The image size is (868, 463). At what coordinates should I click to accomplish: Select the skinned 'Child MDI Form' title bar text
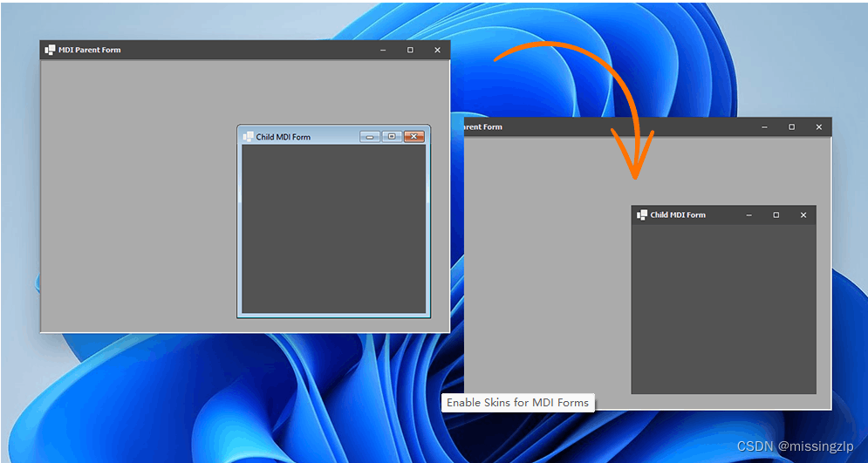pos(678,214)
